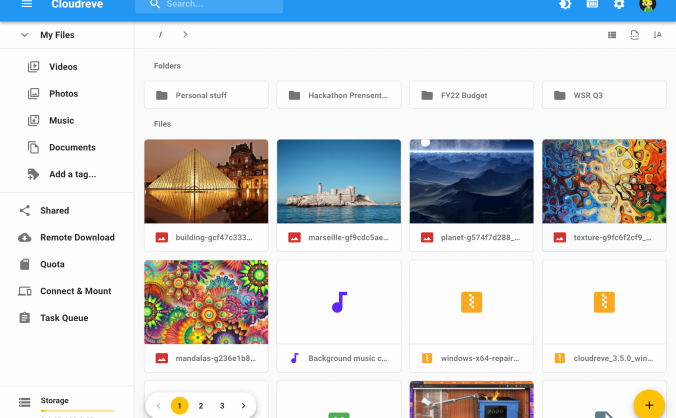Screen dimensions: 676x418
Task: Click into the Search field
Action: (x=209, y=5)
